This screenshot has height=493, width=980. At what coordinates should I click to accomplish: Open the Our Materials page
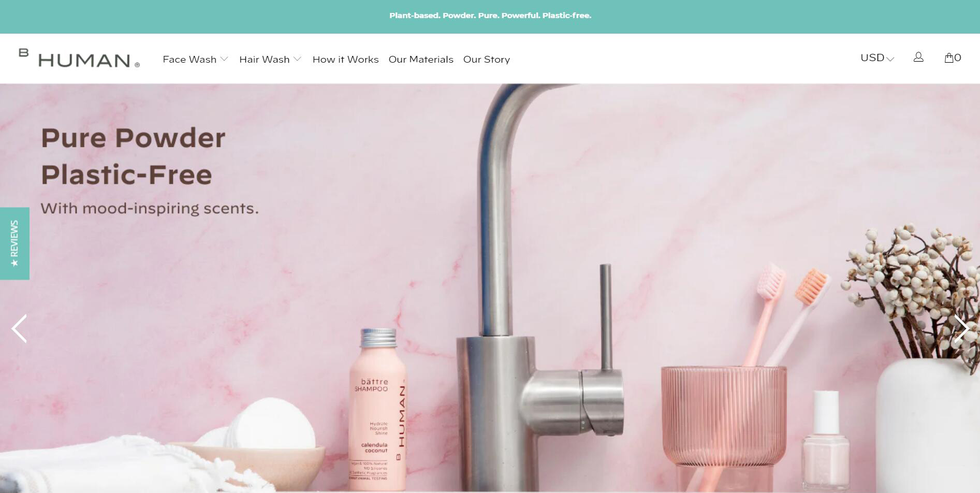(421, 60)
